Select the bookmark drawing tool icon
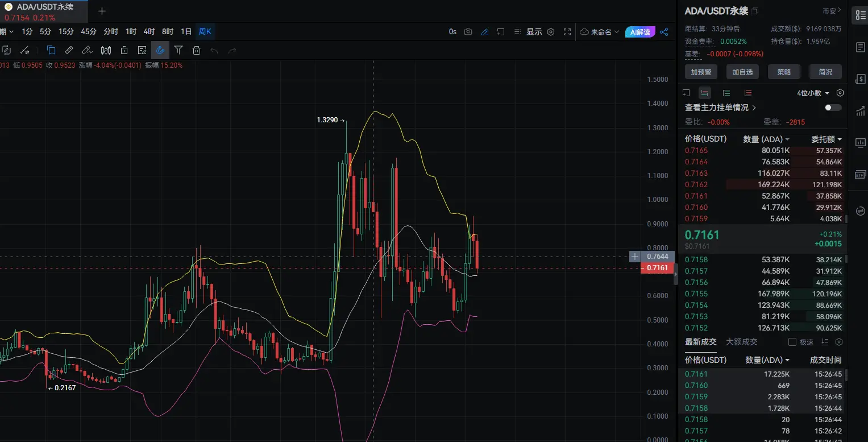 pos(51,50)
